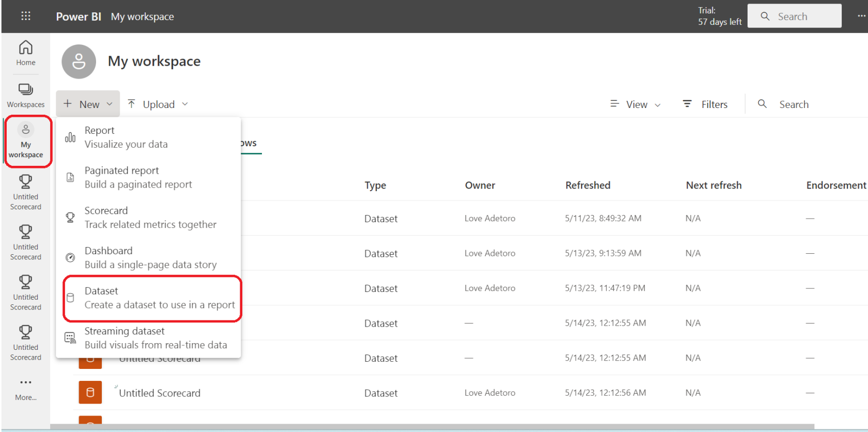Viewport: 868px width, 432px height.
Task: Go to Home in the sidebar
Action: coord(26,53)
